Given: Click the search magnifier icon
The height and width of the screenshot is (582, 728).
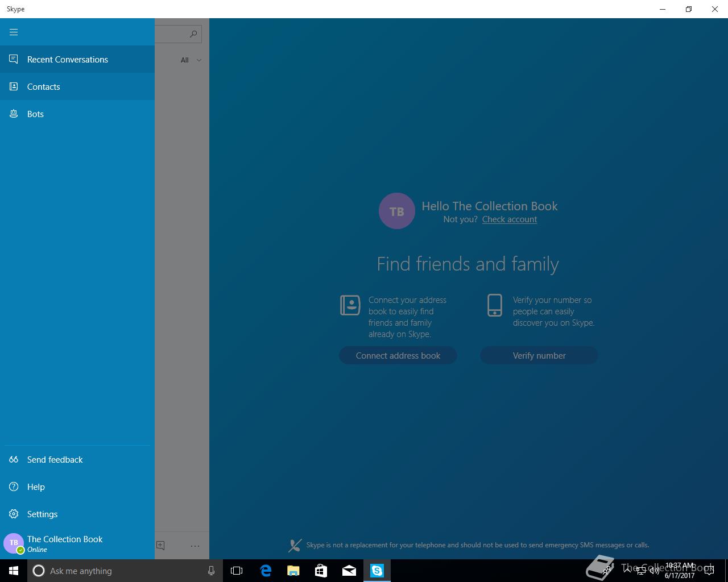Looking at the screenshot, I should click(x=193, y=34).
